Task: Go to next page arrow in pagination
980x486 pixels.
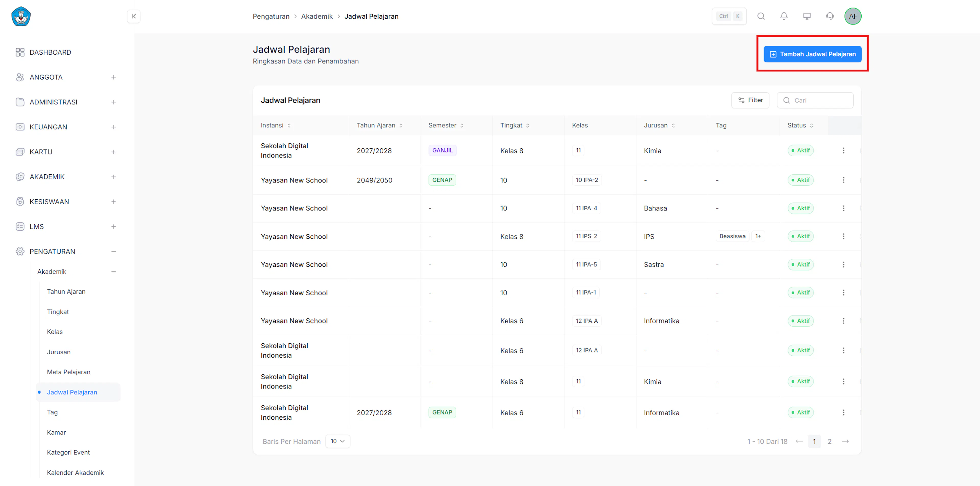Action: coord(845,442)
